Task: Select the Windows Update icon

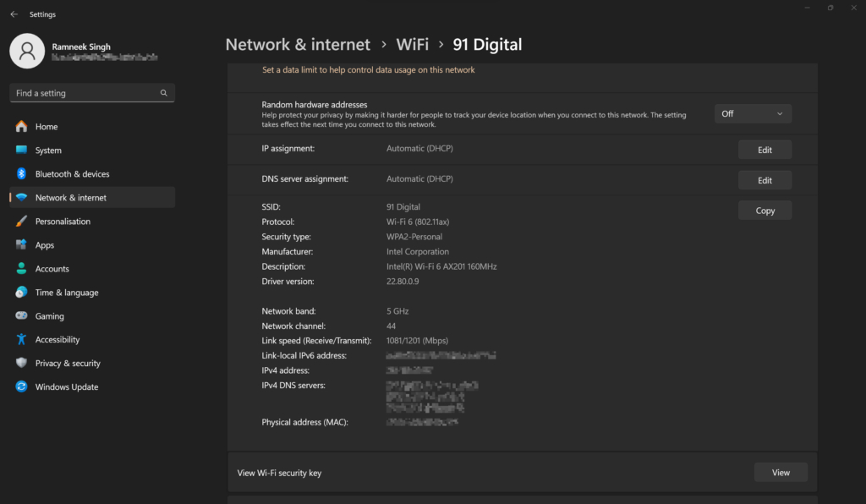Action: click(20, 386)
